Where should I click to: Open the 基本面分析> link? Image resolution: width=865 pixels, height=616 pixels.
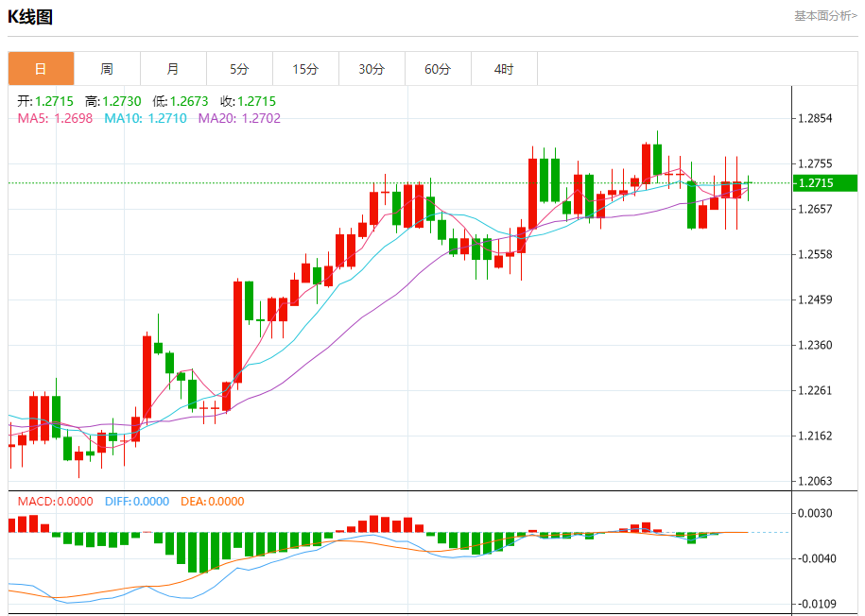(825, 16)
